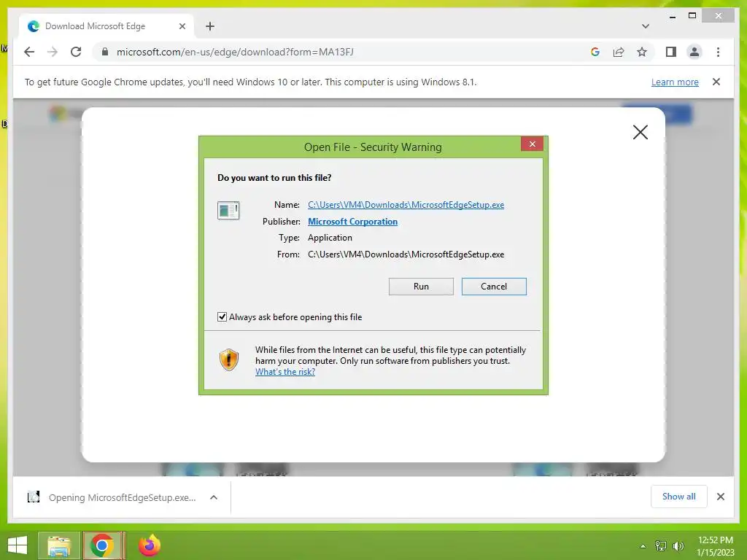The width and height of the screenshot is (747, 560).
Task: Close the downloads shelf
Action: [721, 497]
